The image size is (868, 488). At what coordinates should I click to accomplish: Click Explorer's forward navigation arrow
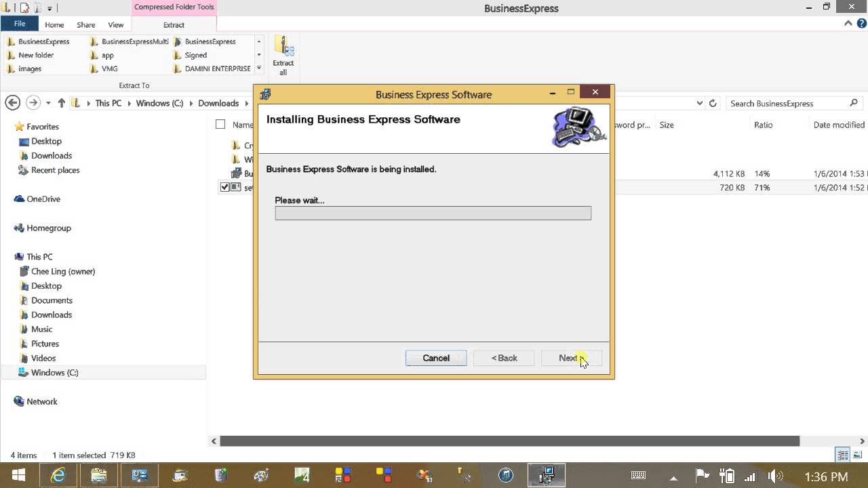click(33, 103)
